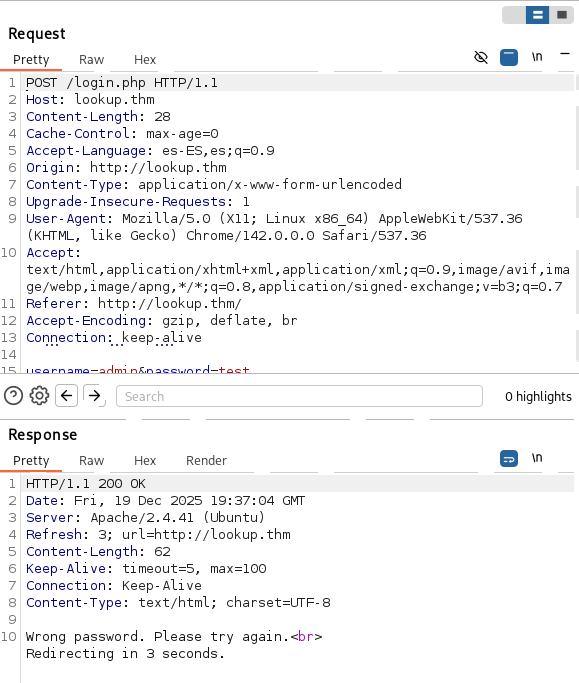
Task: Click the 'Date: Fri, 19 Dec 2025' response header
Action: [x=166, y=501]
